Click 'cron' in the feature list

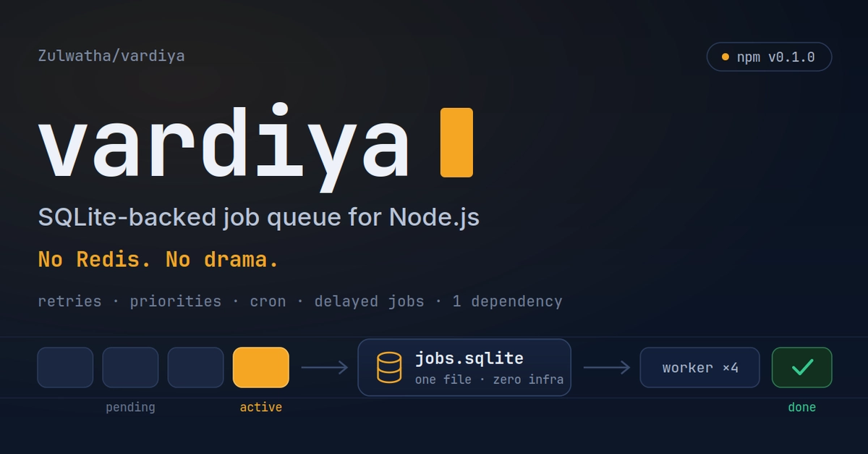[268, 301]
